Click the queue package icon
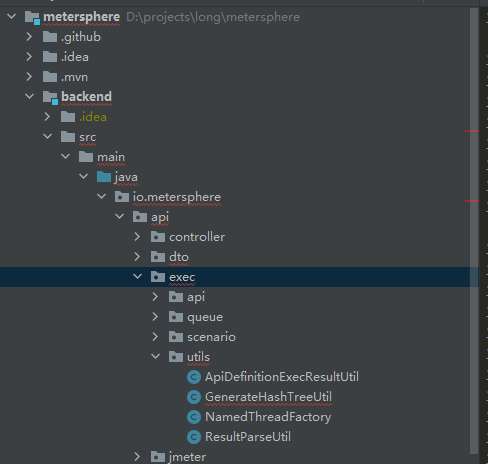The width and height of the screenshot is (488, 464). [x=176, y=317]
